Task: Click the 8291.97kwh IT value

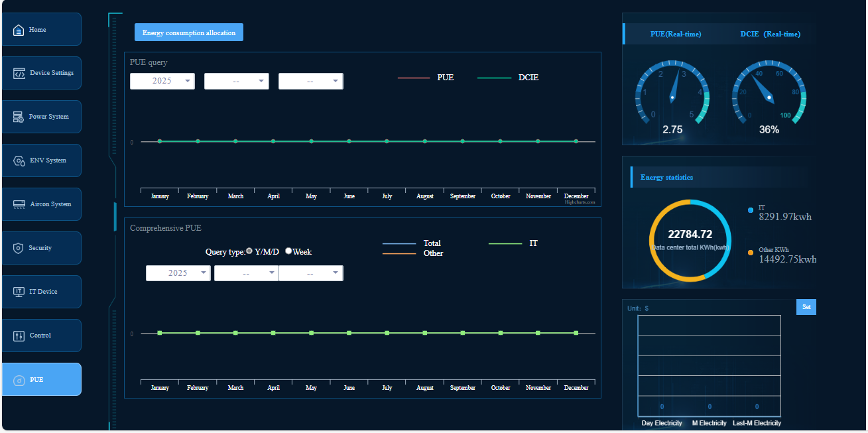Action: (785, 217)
